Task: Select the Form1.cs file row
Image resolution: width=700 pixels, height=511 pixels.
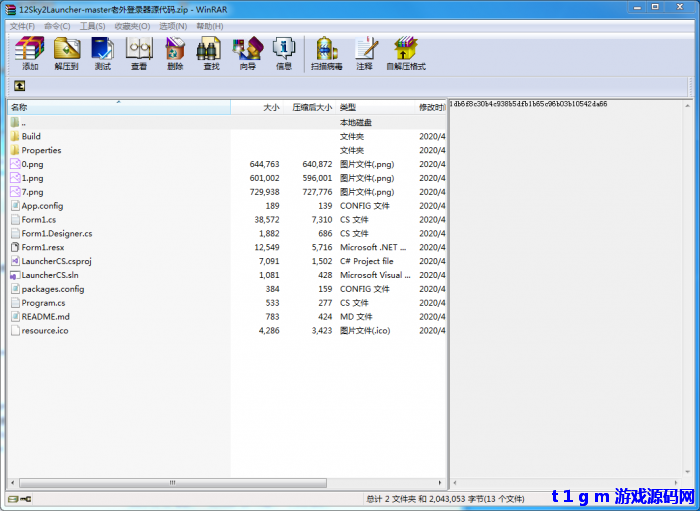Action: tap(39, 219)
